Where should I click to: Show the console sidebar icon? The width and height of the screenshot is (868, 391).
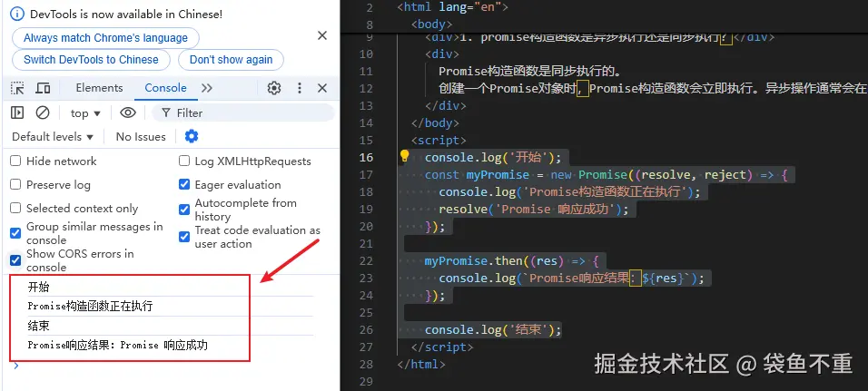pyautogui.click(x=17, y=112)
